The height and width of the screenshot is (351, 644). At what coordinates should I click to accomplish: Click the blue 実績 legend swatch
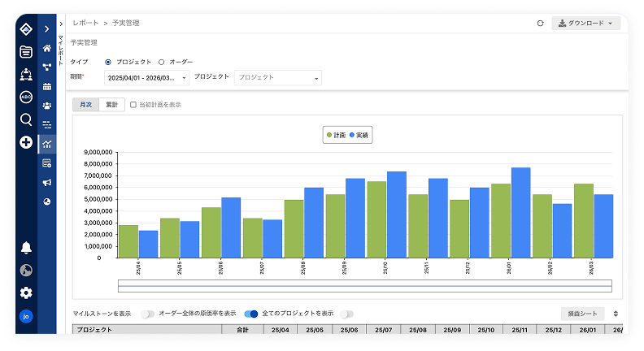pyautogui.click(x=353, y=136)
